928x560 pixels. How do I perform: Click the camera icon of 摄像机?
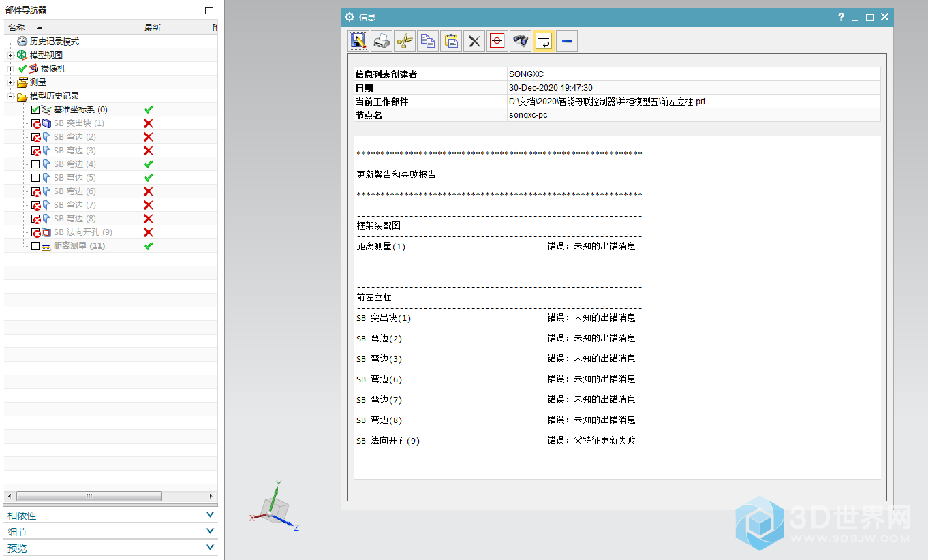(x=33, y=69)
